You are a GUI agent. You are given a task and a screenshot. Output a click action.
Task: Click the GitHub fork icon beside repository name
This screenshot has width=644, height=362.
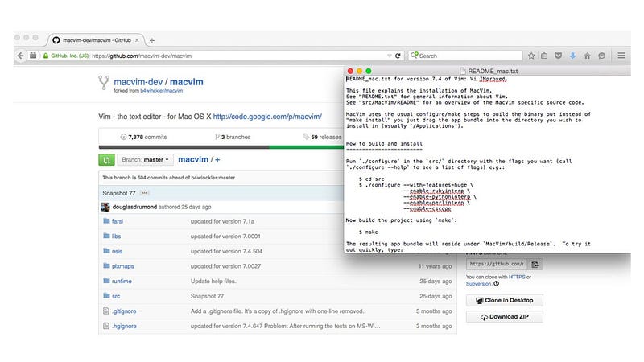click(x=104, y=83)
